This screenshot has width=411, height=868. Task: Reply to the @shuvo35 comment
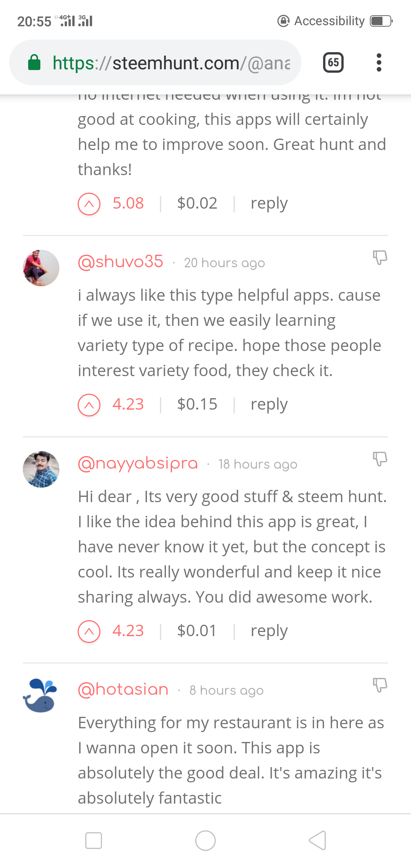click(269, 404)
